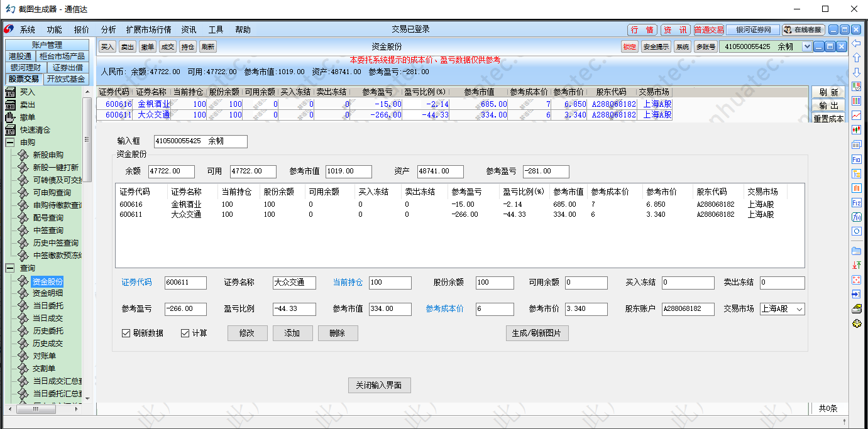Collapse the 申购 tree node
Viewport: 868px width, 429px height.
pyautogui.click(x=10, y=143)
